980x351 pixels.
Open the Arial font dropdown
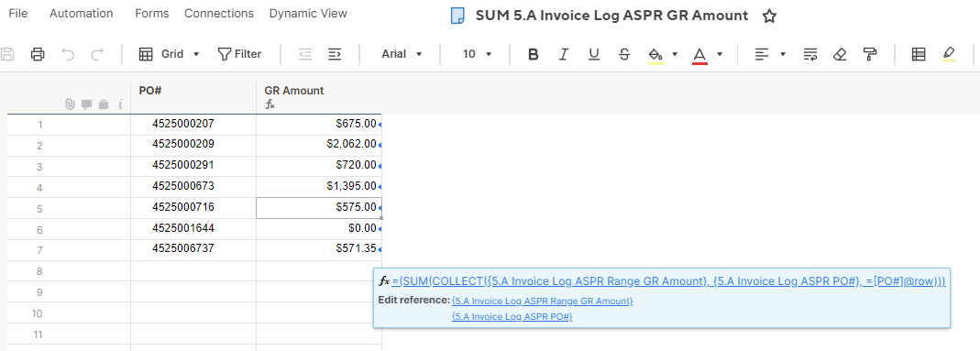click(402, 54)
